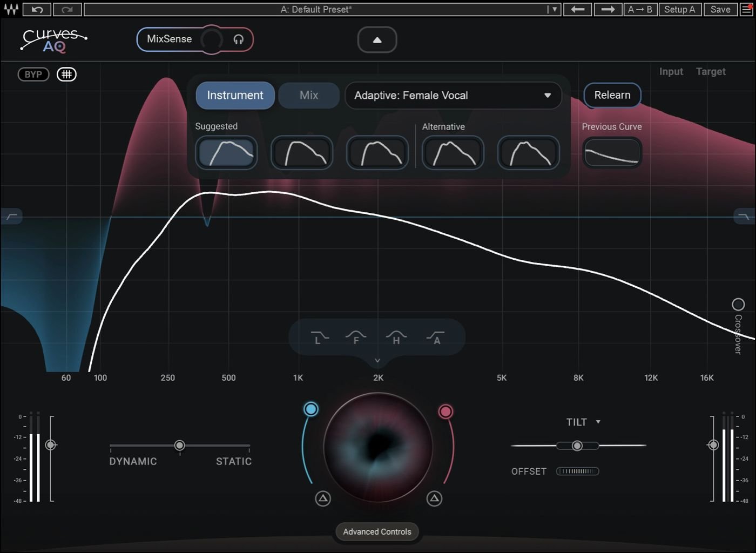Select the F filter shape icon
The image size is (756, 553).
pos(356,338)
